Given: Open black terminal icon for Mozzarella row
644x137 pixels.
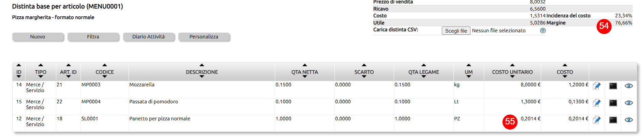Looking at the screenshot, I should coord(613,86).
